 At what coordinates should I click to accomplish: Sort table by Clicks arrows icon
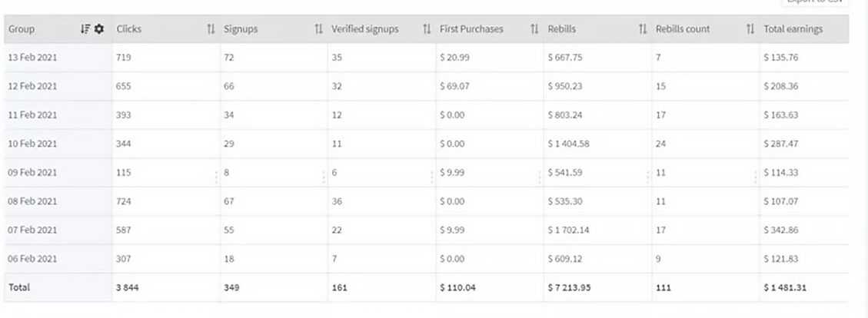211,29
